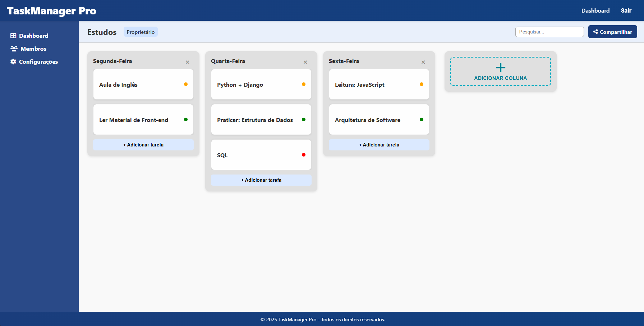Focus the Pesquisar search field
This screenshot has width=644, height=326.
pyautogui.click(x=549, y=32)
